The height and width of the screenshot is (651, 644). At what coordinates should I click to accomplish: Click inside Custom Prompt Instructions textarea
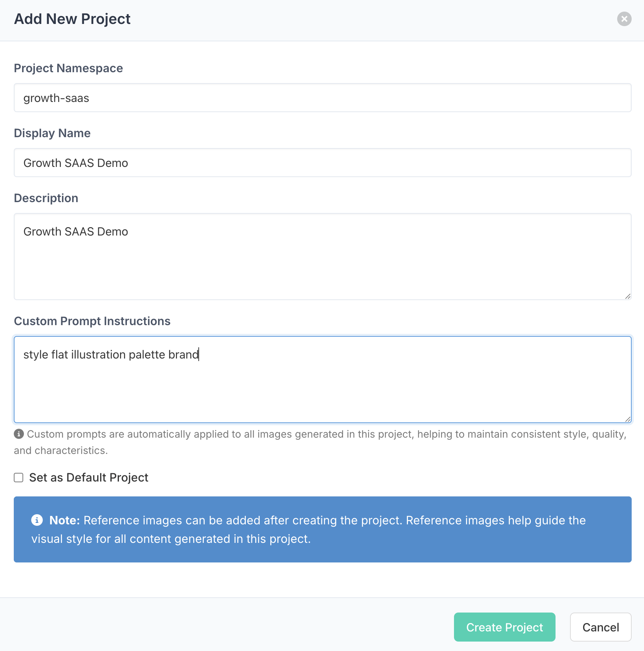tap(322, 380)
